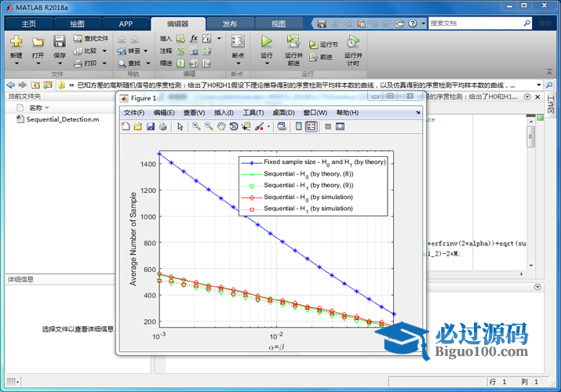Open the brush color dropdown arrow in Figure 1

pos(268,126)
